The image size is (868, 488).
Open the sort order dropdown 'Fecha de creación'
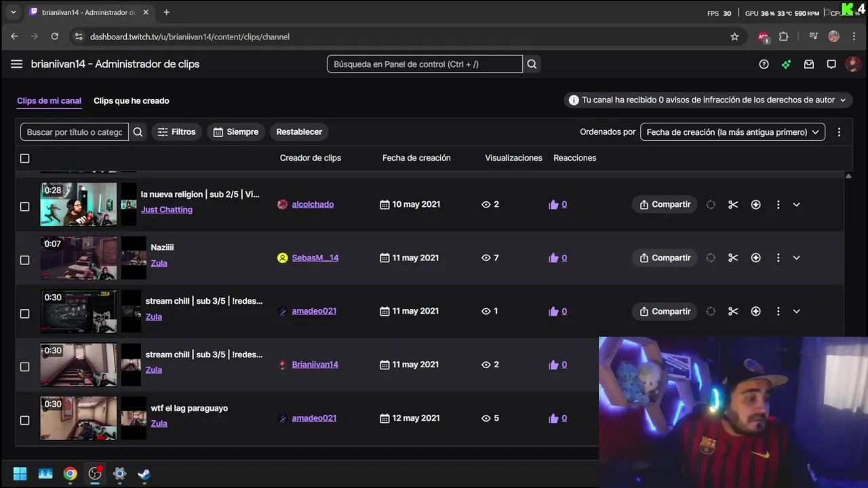coord(732,132)
